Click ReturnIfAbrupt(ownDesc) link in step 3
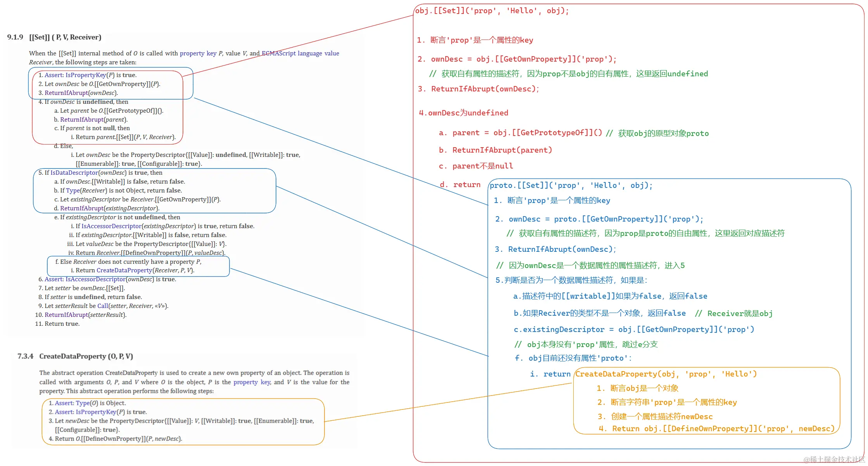The height and width of the screenshot is (466, 868). click(x=66, y=93)
